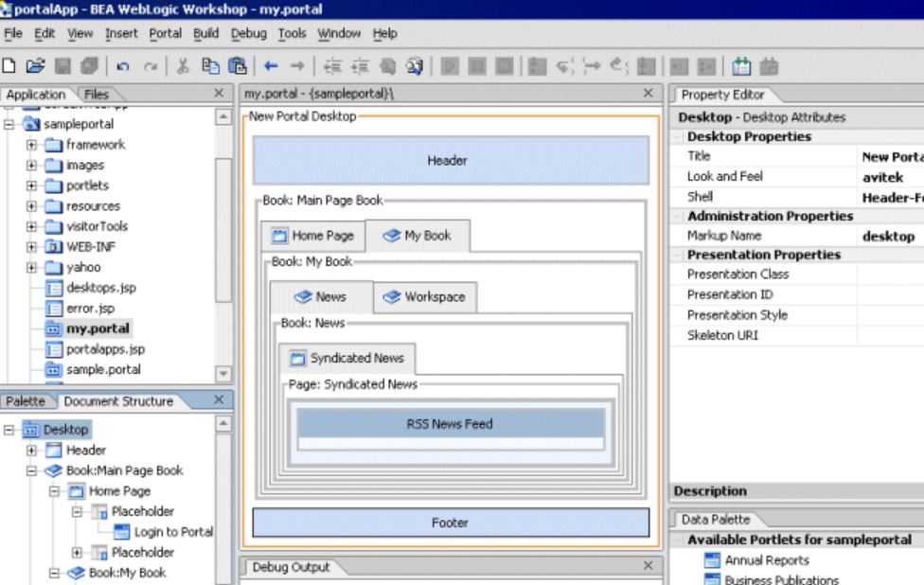Viewport: 924px width, 585px height.
Task: Close the my.portal editor tab
Action: tap(648, 93)
